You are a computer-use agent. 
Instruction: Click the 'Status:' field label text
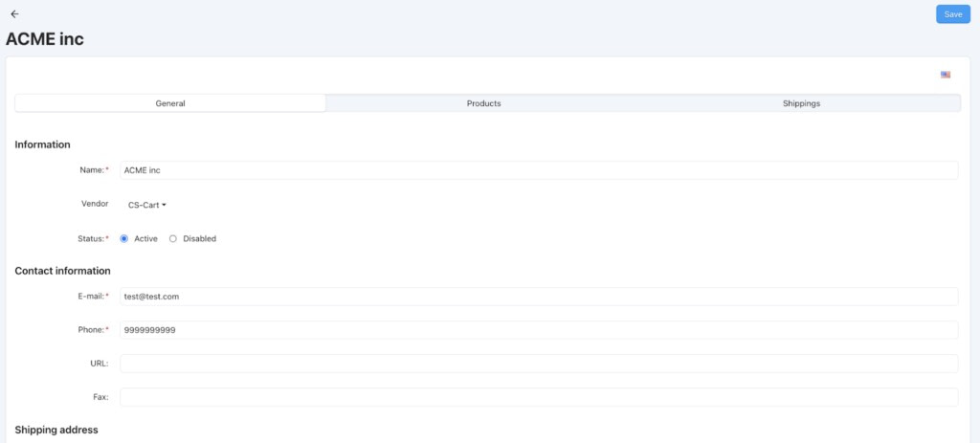click(92, 238)
